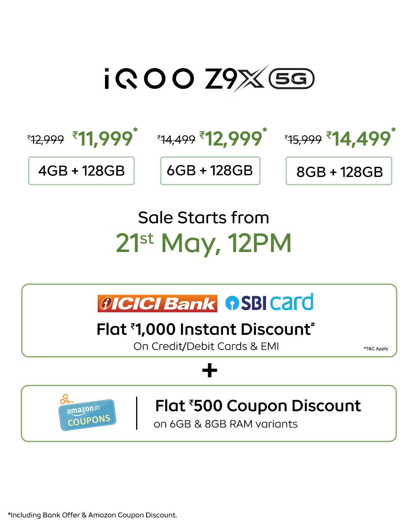Open the Flat ₹1,000 Instant Discount offer

(x=205, y=329)
